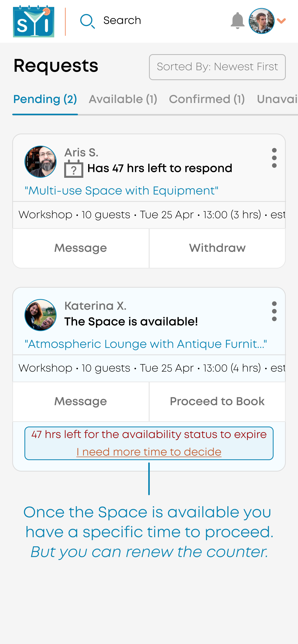Click the search magnifier icon
Viewport: 298px width, 644px height.
pos(87,21)
